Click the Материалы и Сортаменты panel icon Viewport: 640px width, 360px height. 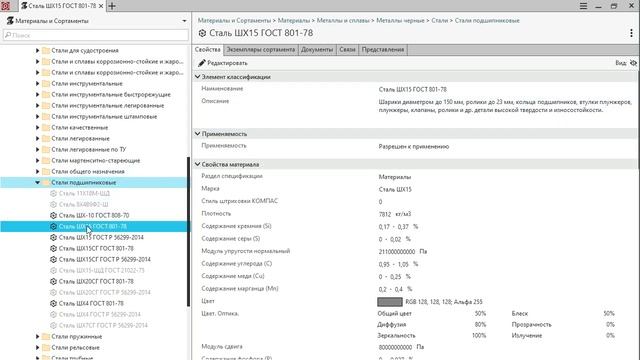pos(10,20)
